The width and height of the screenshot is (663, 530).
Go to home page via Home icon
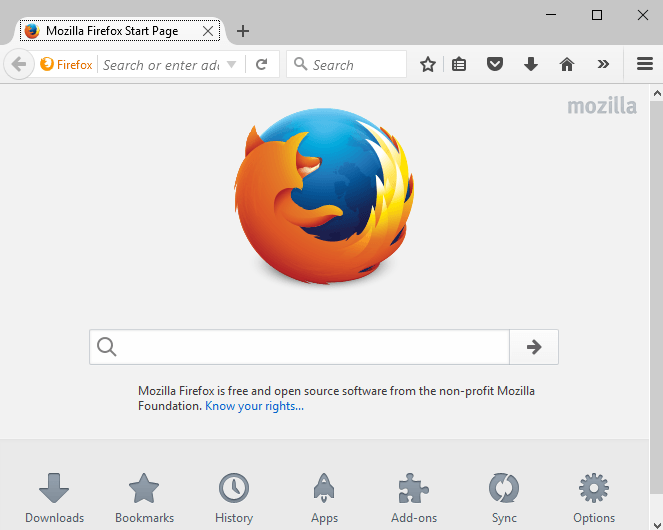[x=567, y=64]
